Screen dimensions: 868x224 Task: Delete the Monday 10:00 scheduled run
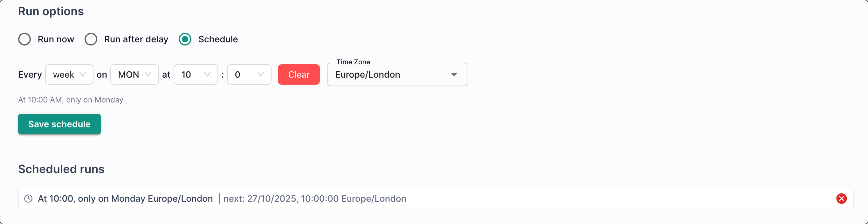tap(841, 199)
